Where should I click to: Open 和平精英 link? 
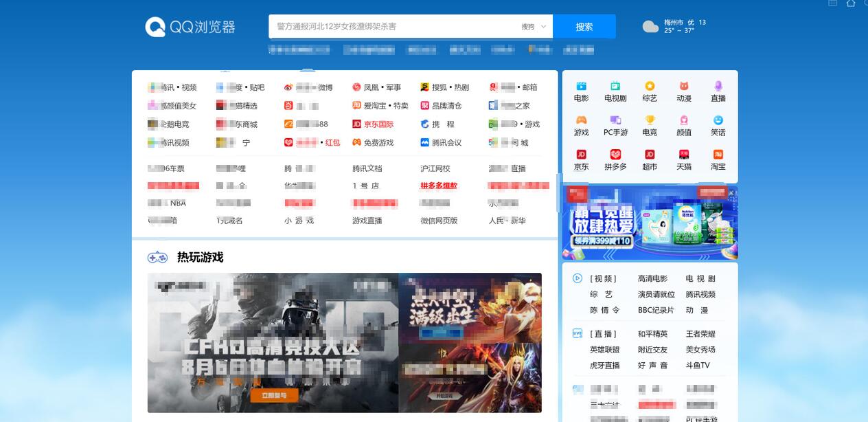point(652,333)
